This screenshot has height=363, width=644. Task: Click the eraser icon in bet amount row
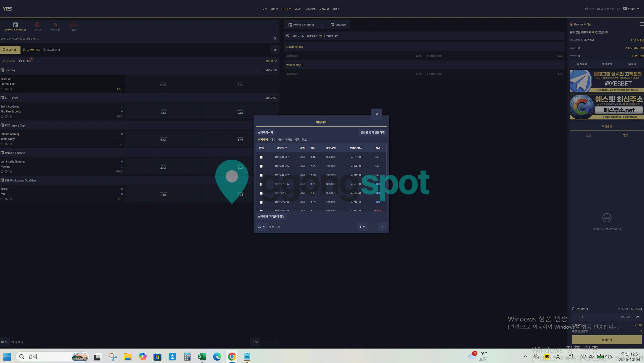[637, 317]
